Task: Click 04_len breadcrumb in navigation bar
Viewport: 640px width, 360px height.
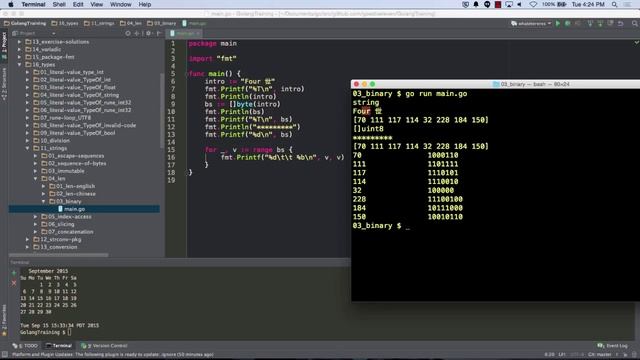Action: coord(131,24)
